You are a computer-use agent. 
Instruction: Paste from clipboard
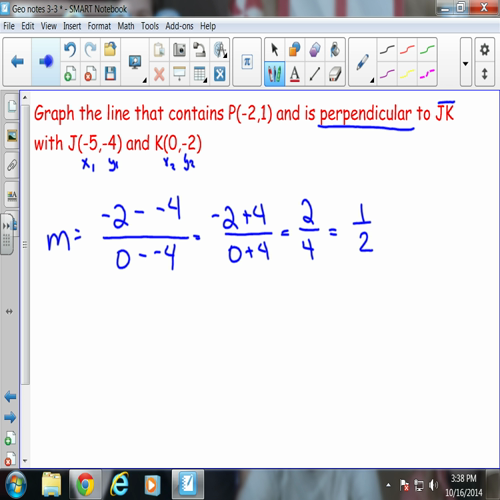point(159,50)
